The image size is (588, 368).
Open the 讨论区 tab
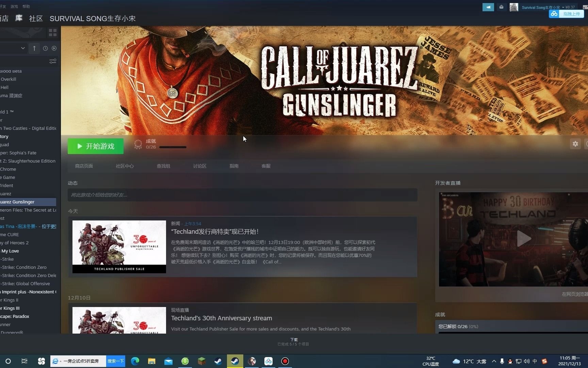coord(200,166)
